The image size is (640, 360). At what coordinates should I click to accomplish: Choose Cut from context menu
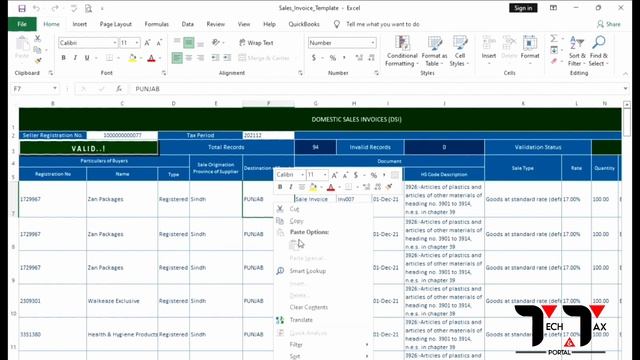(294, 209)
